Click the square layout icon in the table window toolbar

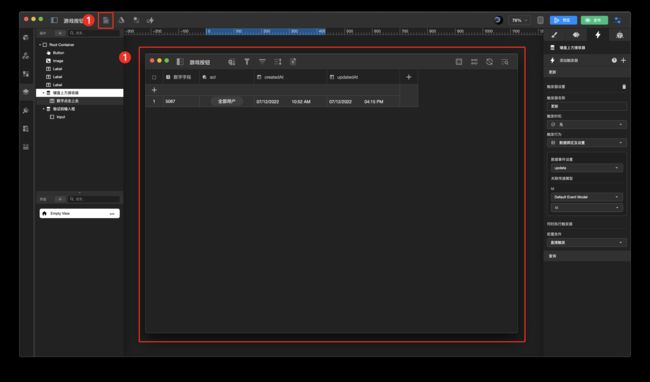click(459, 62)
